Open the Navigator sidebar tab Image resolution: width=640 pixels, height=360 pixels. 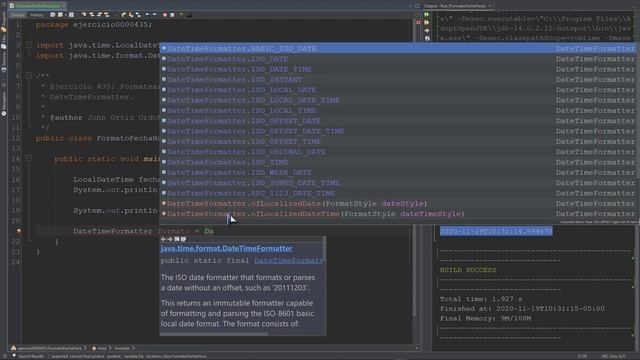click(4, 104)
